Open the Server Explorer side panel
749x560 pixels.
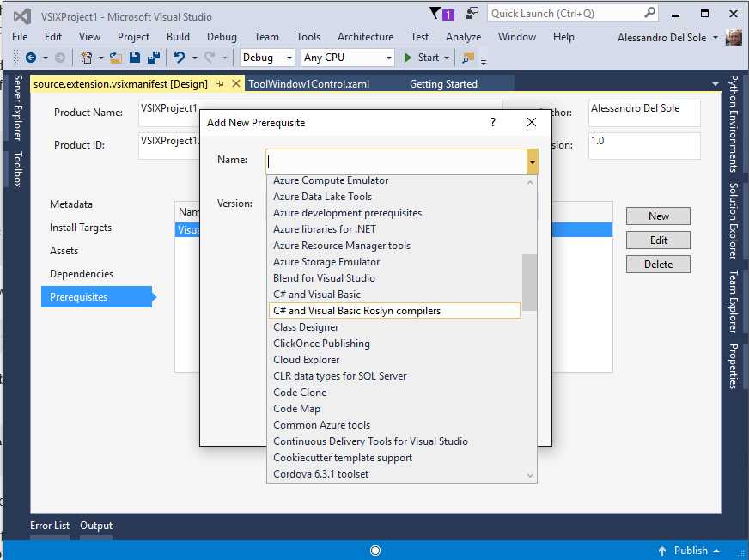point(17,108)
